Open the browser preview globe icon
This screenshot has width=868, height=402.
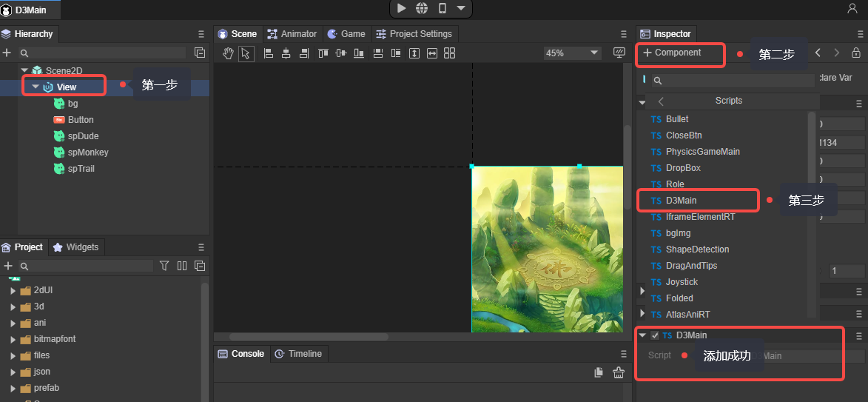click(422, 8)
